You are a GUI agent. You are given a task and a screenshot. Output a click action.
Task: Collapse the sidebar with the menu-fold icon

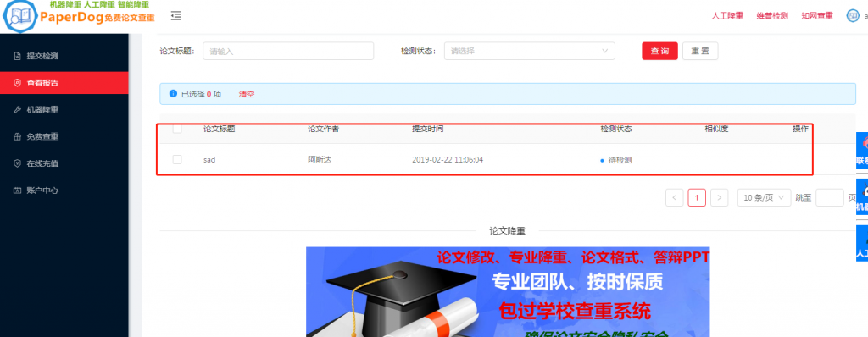click(x=176, y=16)
